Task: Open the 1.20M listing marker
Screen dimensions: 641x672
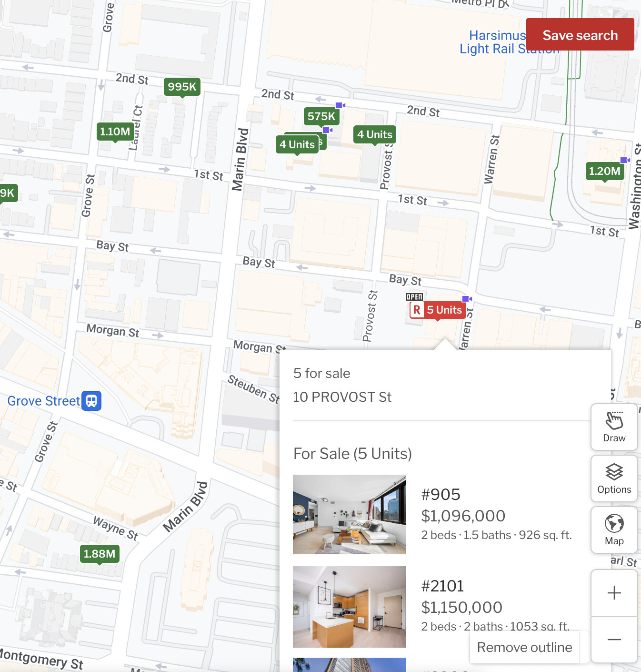Action: tap(605, 171)
